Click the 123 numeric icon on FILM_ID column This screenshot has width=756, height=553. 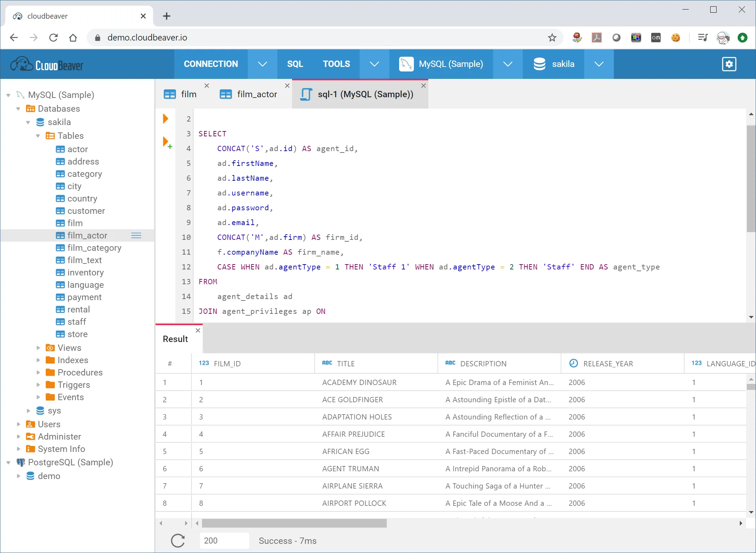(204, 364)
